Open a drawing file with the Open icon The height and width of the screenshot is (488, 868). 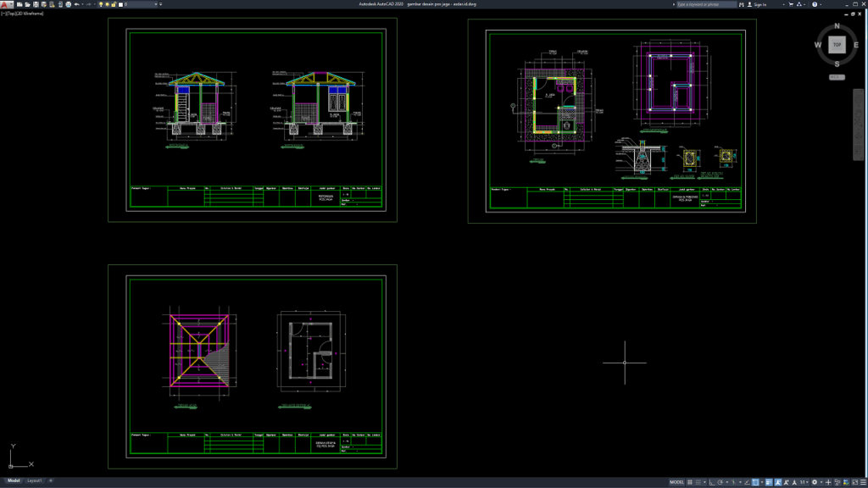coord(27,4)
